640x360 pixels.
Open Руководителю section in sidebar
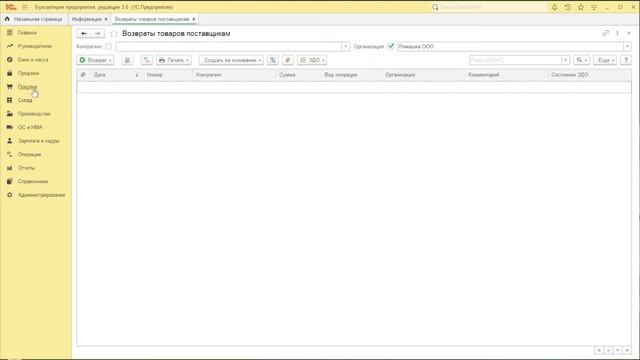(x=35, y=46)
